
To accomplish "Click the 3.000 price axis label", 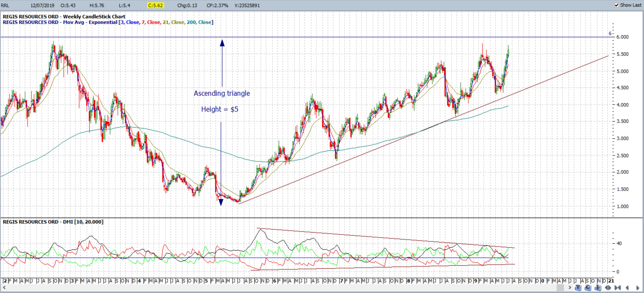I will point(623,138).
